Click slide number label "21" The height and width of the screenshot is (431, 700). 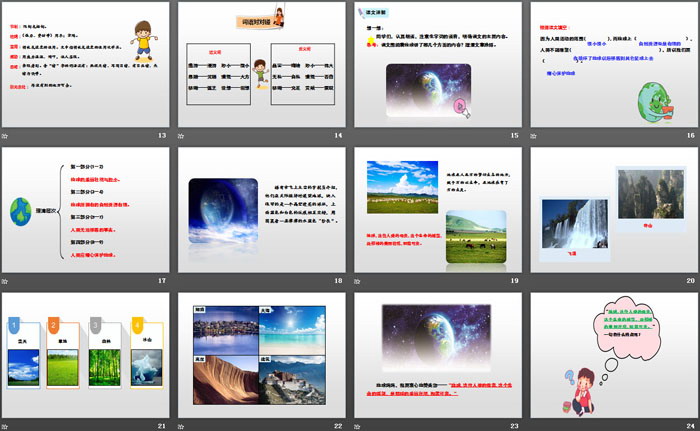click(162, 426)
